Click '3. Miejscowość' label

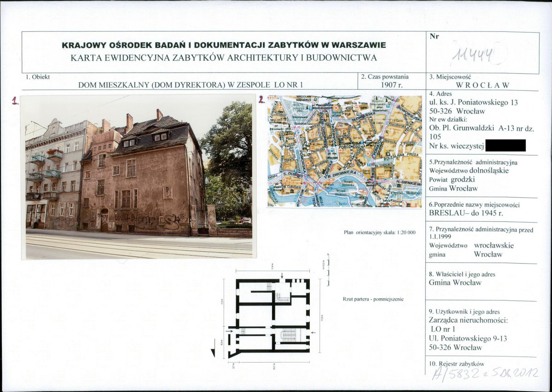coord(450,77)
